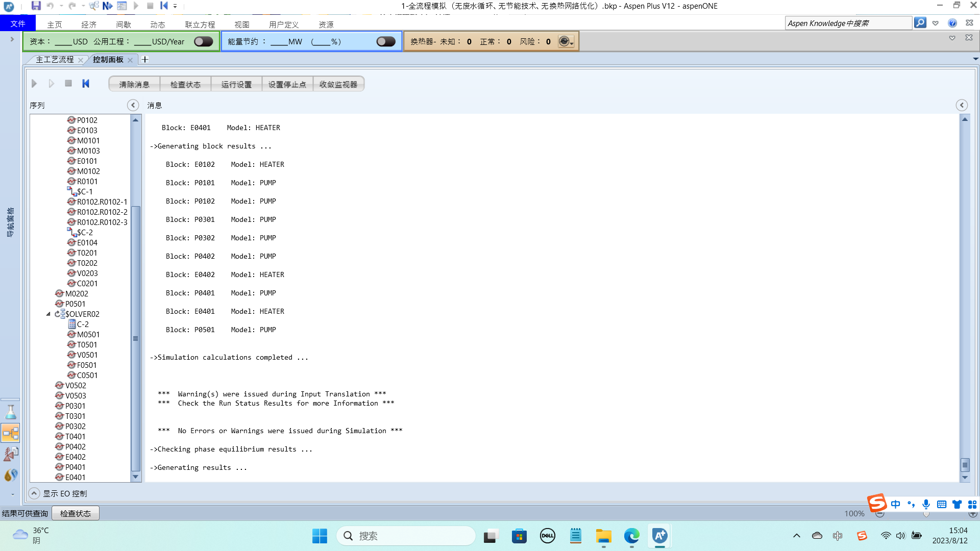This screenshot has height=551, width=980.
Task: Click the Convergence Monitor button
Action: pyautogui.click(x=338, y=84)
